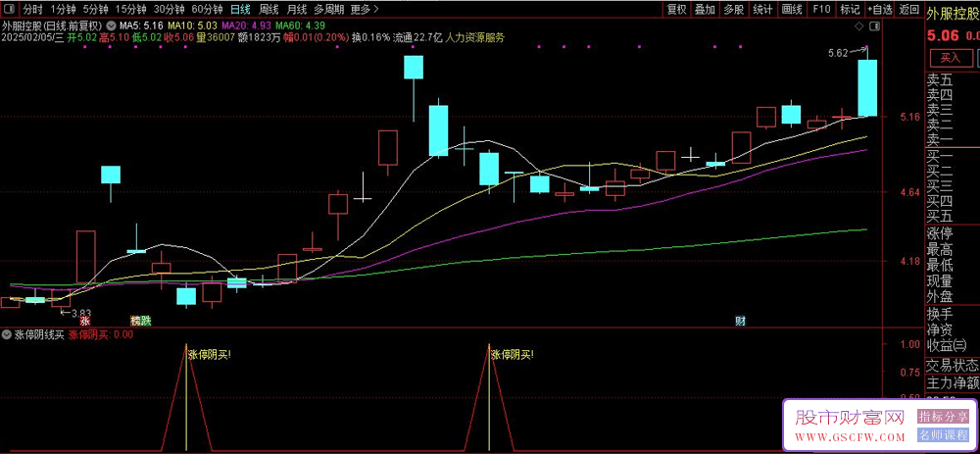
Task: Switch to the 分时 intraday view
Action: coord(33,10)
